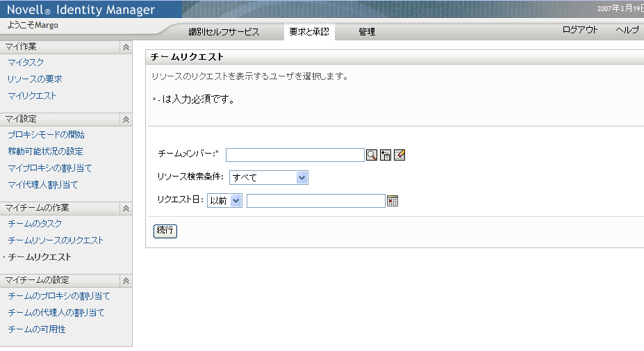Collapse the マイ作業 section

click(x=126, y=47)
